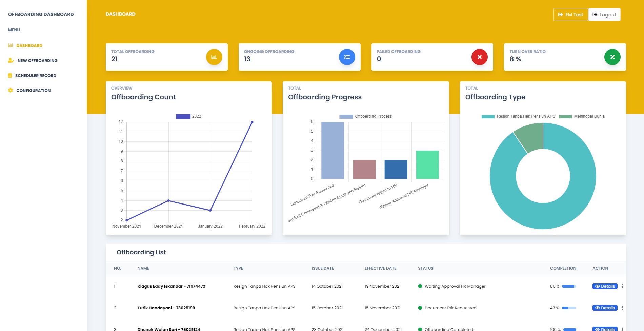Click the green Turn Over Ratio percent icon

(612, 57)
